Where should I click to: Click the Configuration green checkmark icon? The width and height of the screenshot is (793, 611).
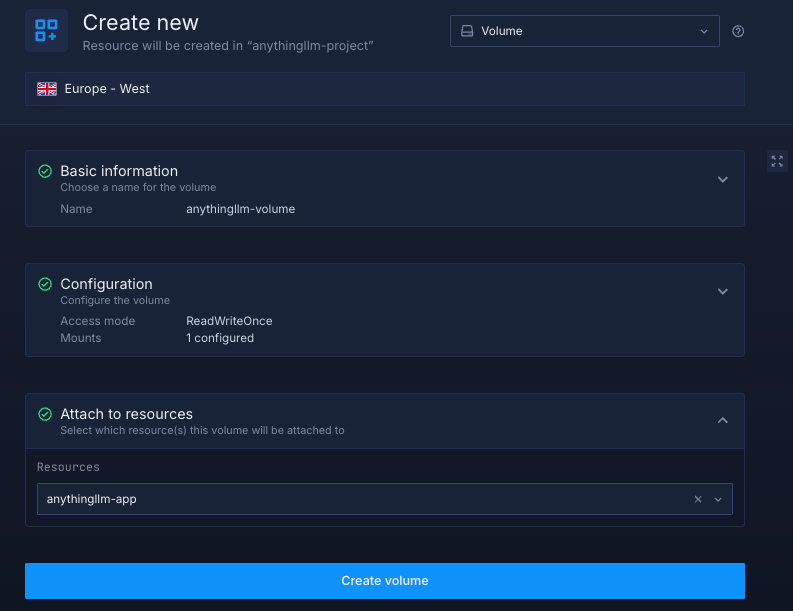tap(45, 284)
